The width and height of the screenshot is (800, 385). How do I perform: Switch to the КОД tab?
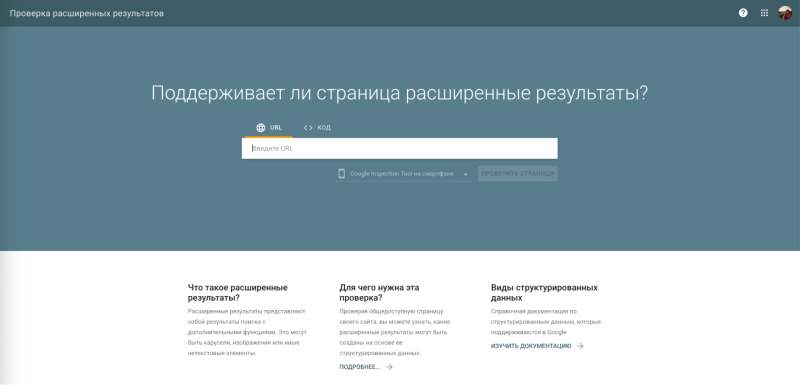[x=317, y=127]
